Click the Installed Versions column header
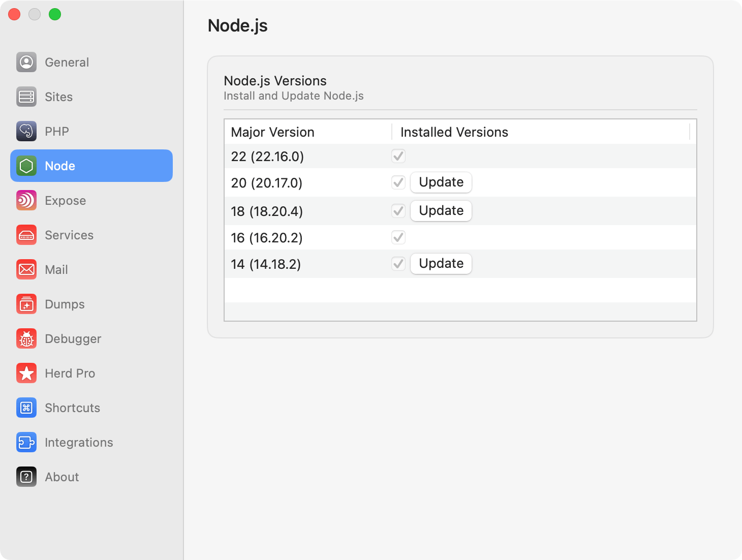The width and height of the screenshot is (742, 560). pos(454,132)
